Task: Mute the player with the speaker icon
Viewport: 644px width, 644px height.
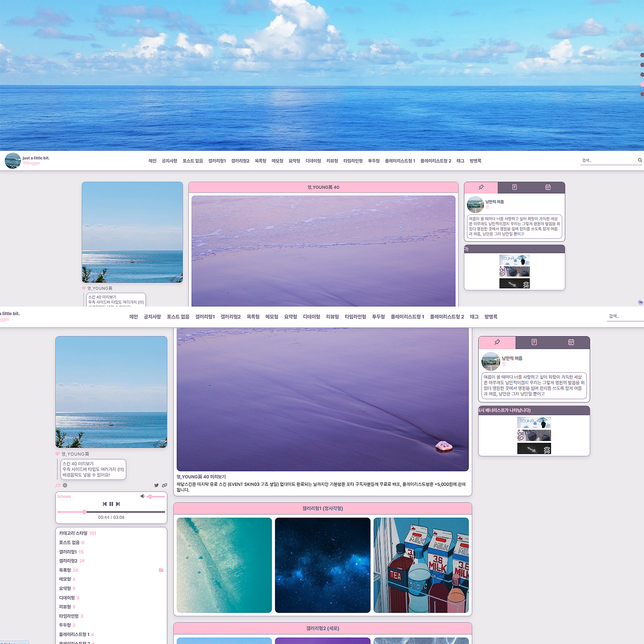Action: (x=142, y=496)
